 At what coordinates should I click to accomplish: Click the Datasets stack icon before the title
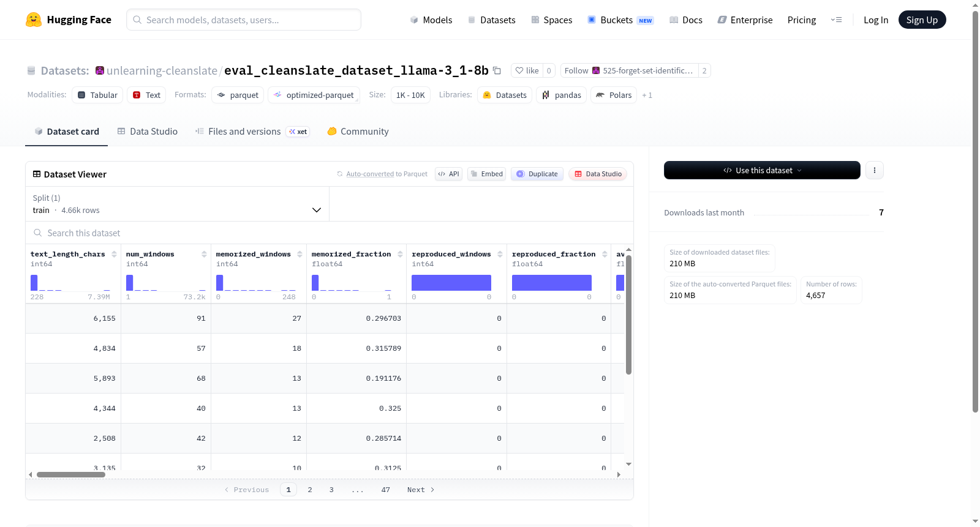(31, 70)
